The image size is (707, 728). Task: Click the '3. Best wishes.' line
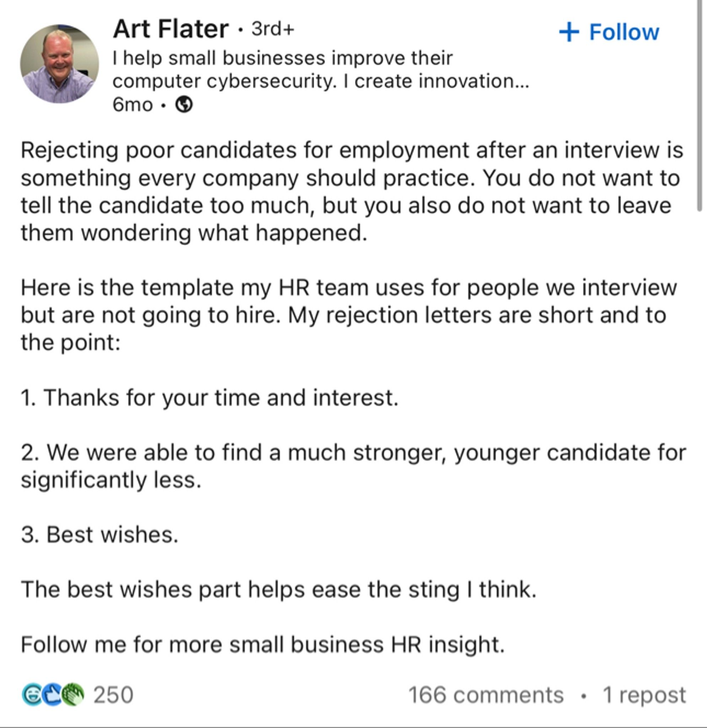(100, 535)
